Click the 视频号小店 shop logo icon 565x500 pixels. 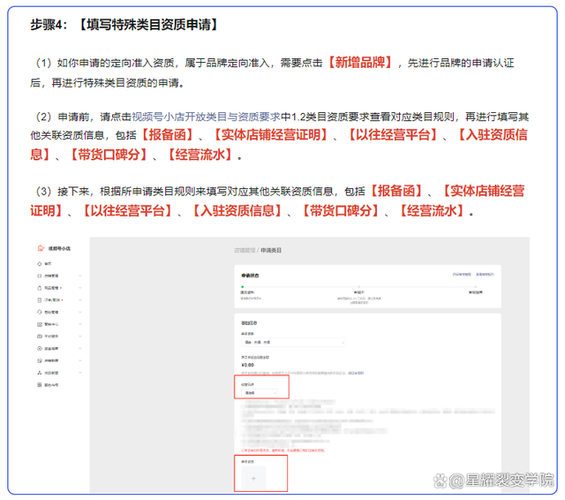[x=41, y=248]
